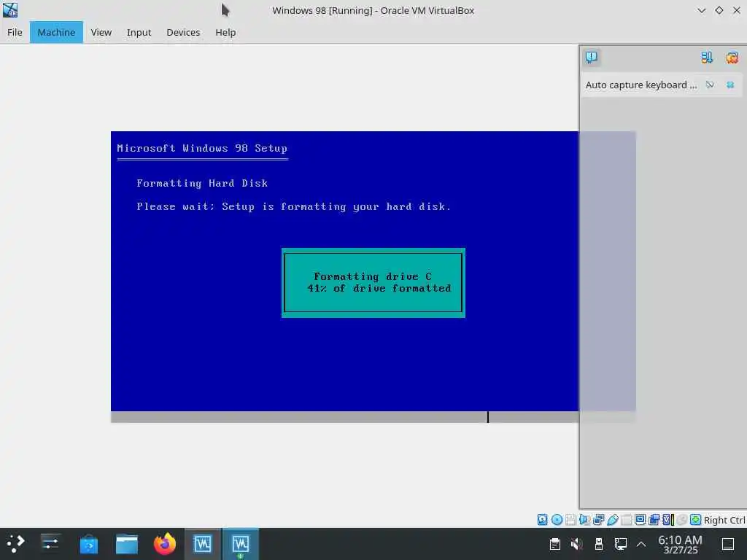The height and width of the screenshot is (560, 747).
Task: Click the show desktop button
Action: [x=728, y=543]
